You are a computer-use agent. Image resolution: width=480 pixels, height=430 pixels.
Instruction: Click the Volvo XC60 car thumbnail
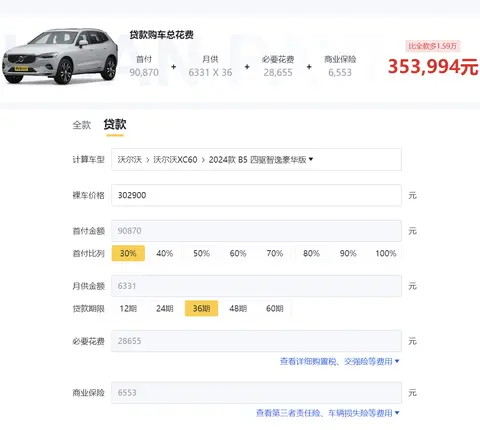tap(60, 56)
